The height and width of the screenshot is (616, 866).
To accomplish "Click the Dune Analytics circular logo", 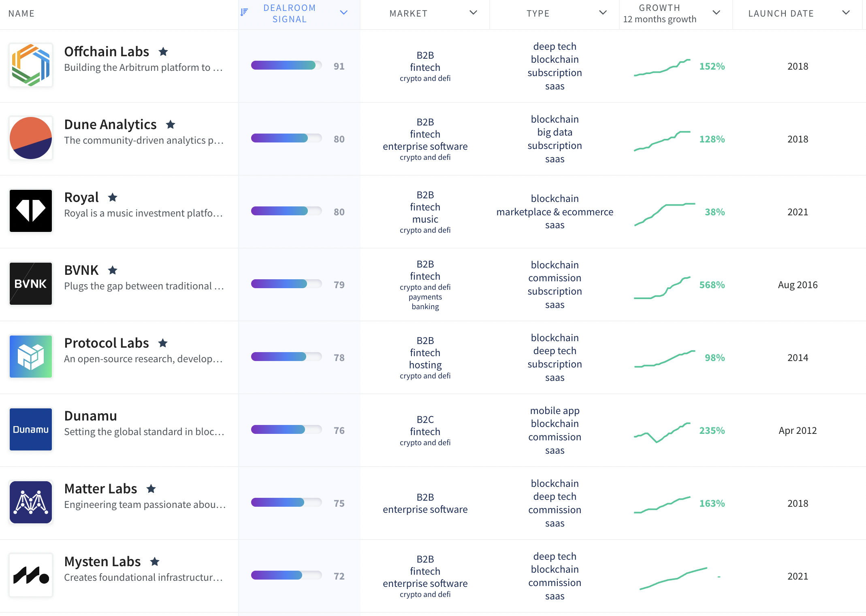I will (30, 138).
